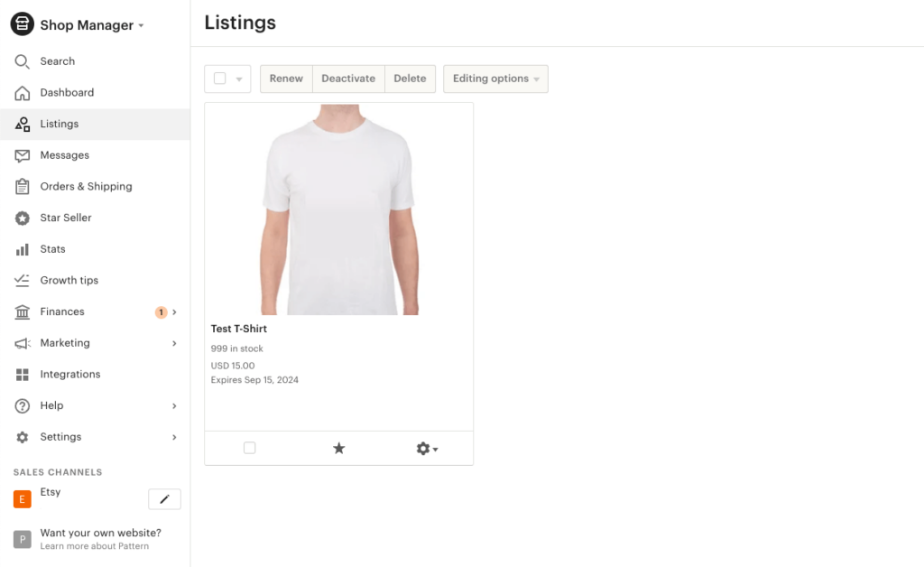
Task: Select the Star Seller badge icon
Action: pos(22,218)
